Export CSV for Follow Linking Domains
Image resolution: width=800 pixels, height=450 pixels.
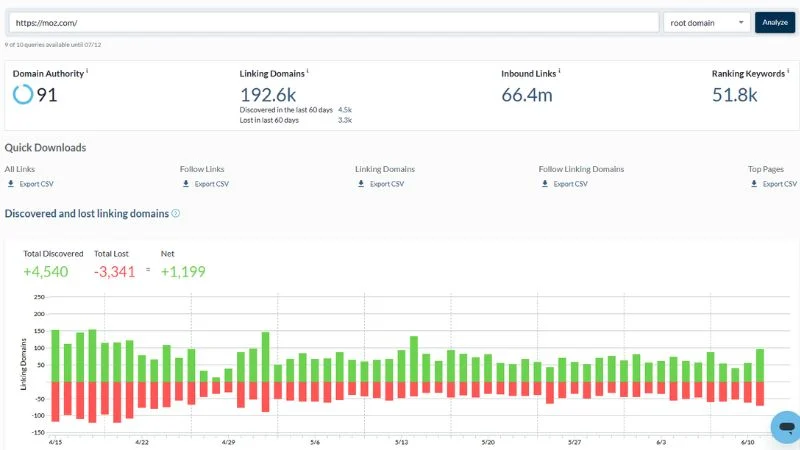tap(570, 184)
